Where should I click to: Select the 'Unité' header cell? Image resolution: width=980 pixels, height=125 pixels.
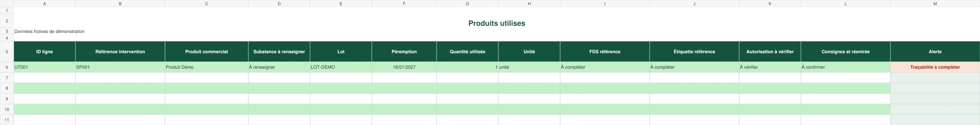(x=529, y=52)
